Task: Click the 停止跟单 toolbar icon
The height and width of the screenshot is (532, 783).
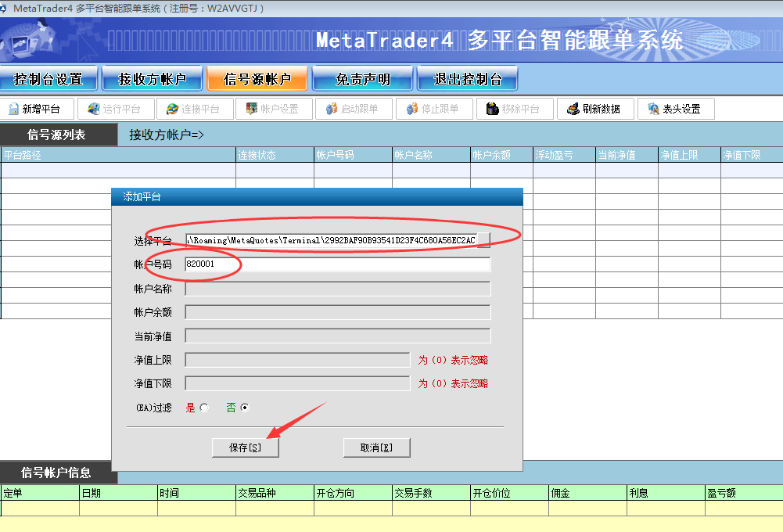Action: tap(412, 109)
